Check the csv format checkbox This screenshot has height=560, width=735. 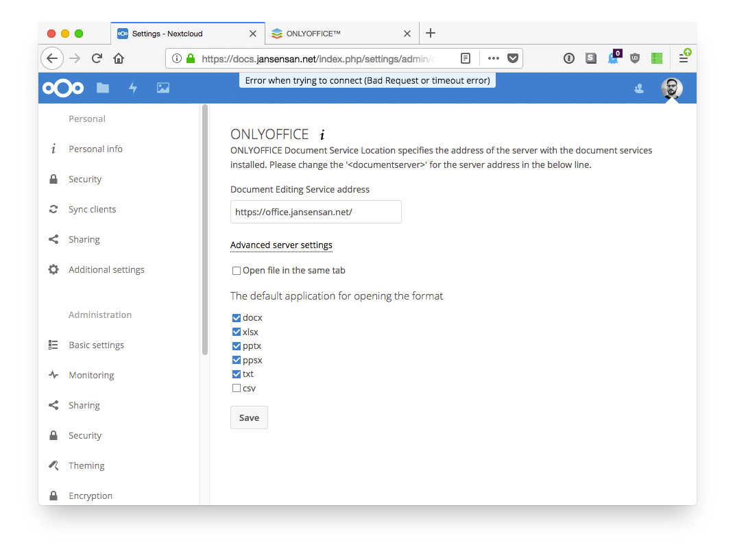pos(237,388)
